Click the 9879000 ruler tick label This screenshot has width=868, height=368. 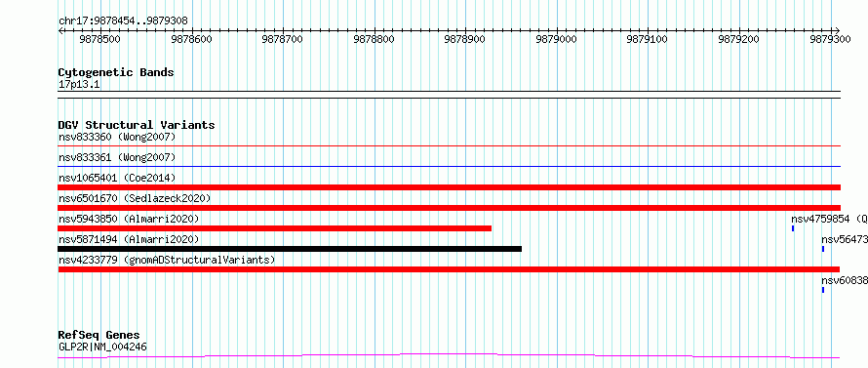point(557,39)
